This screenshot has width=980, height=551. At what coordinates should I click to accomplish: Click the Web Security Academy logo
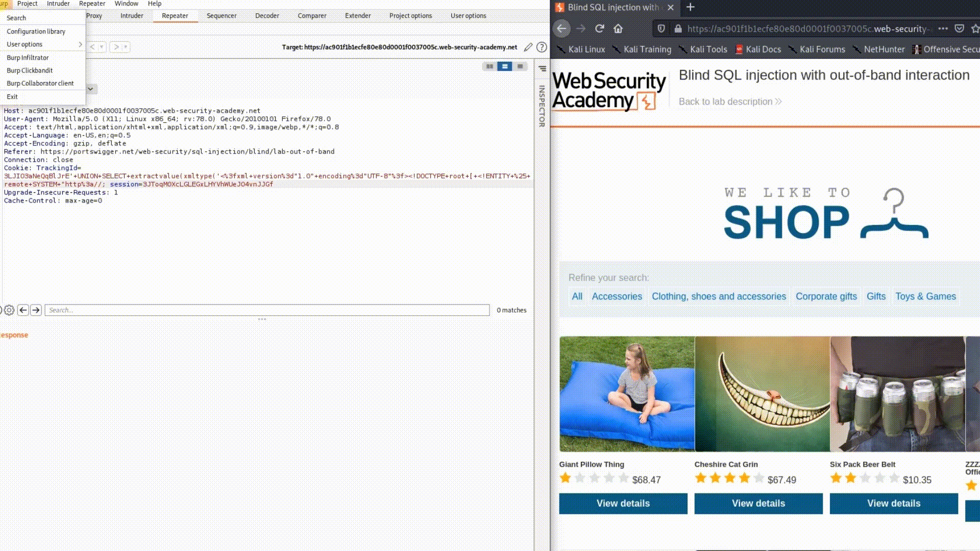point(609,91)
